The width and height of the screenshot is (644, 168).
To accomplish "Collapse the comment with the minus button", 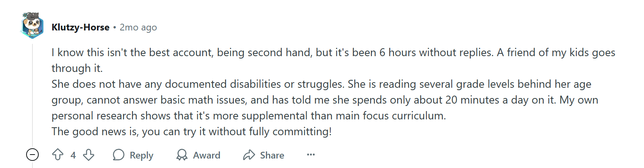I will click(x=32, y=155).
